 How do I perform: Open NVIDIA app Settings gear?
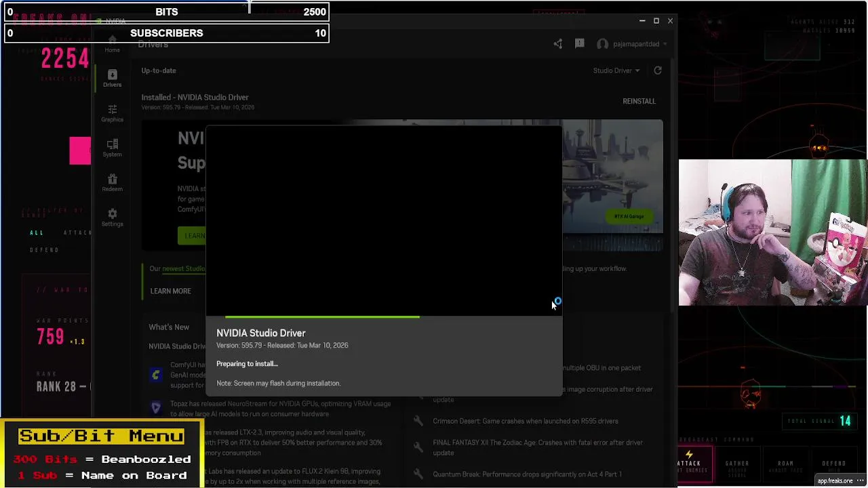pos(112,218)
